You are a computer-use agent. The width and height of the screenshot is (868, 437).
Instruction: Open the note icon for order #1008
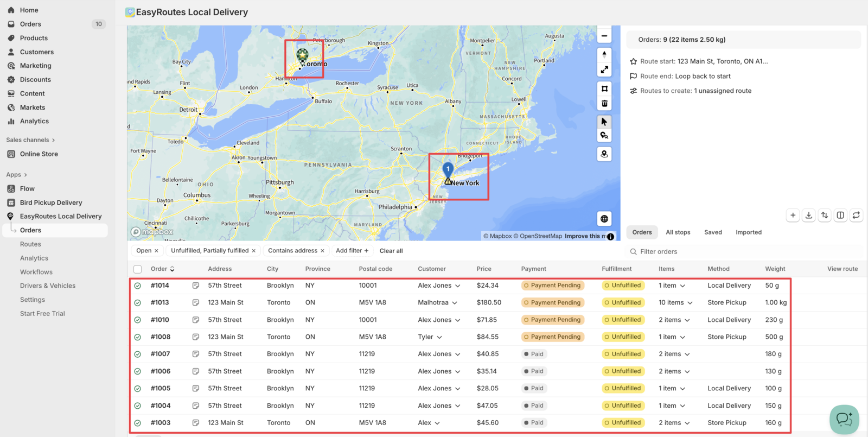[196, 337]
